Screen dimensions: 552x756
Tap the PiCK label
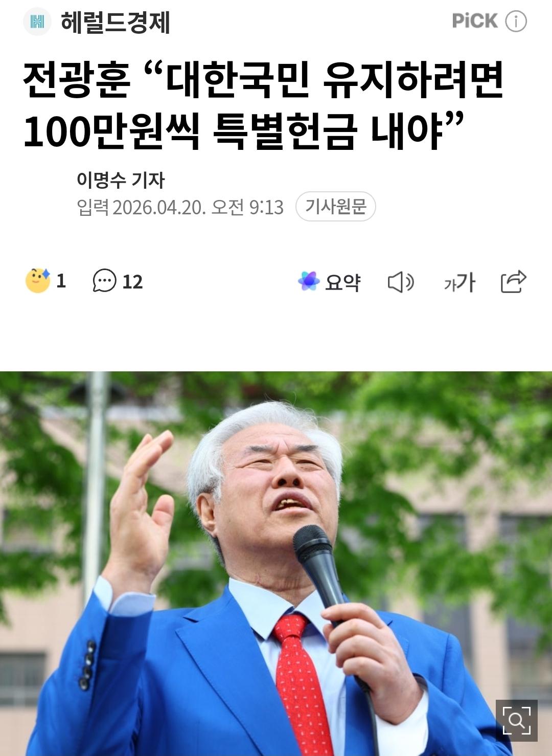(x=474, y=21)
